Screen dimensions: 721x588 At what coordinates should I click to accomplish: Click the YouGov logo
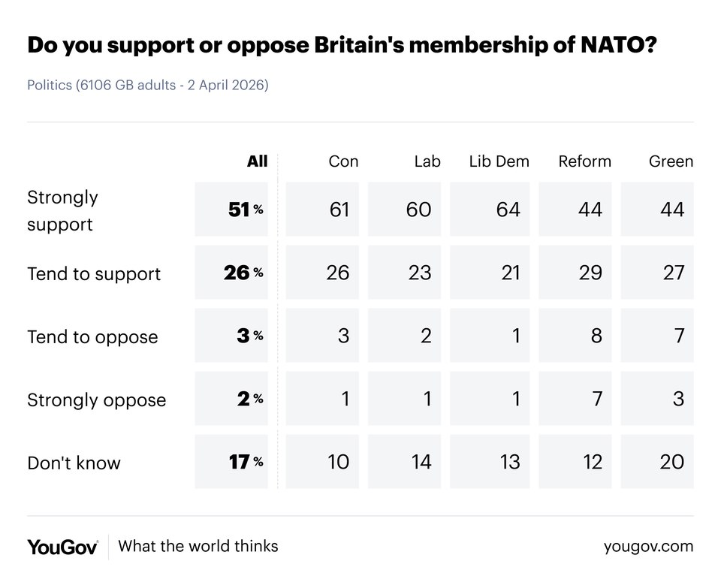pyautogui.click(x=62, y=547)
